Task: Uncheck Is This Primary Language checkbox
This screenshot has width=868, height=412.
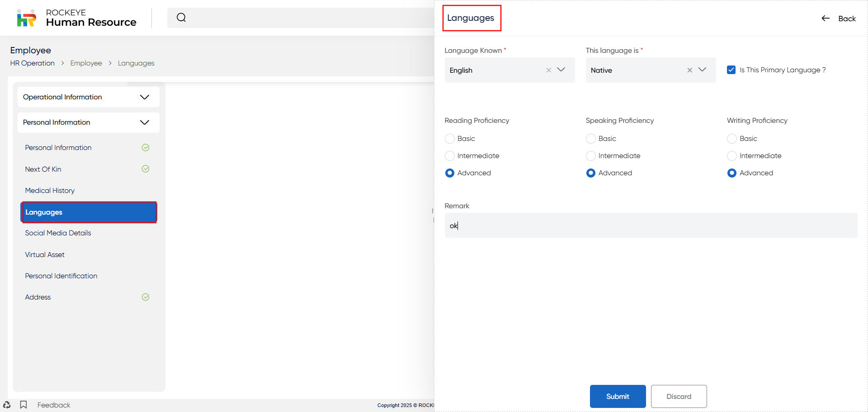Action: point(731,70)
